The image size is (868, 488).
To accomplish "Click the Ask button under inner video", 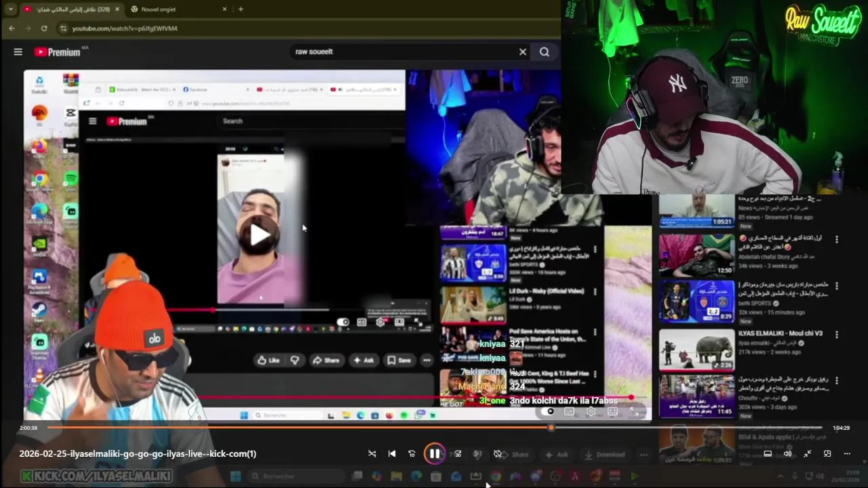I will click(x=363, y=361).
